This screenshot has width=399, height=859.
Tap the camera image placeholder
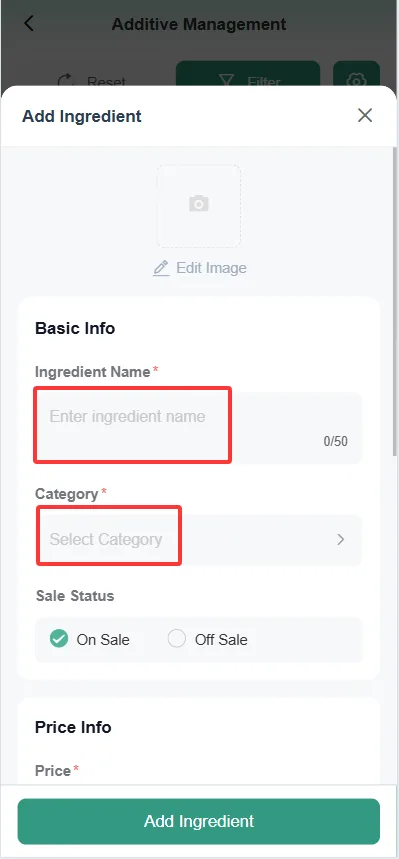[199, 206]
